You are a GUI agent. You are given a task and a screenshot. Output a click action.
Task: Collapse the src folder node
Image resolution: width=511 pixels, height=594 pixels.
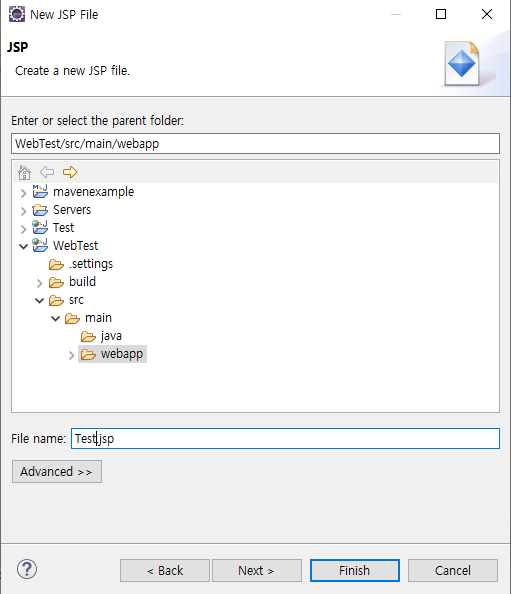point(39,301)
